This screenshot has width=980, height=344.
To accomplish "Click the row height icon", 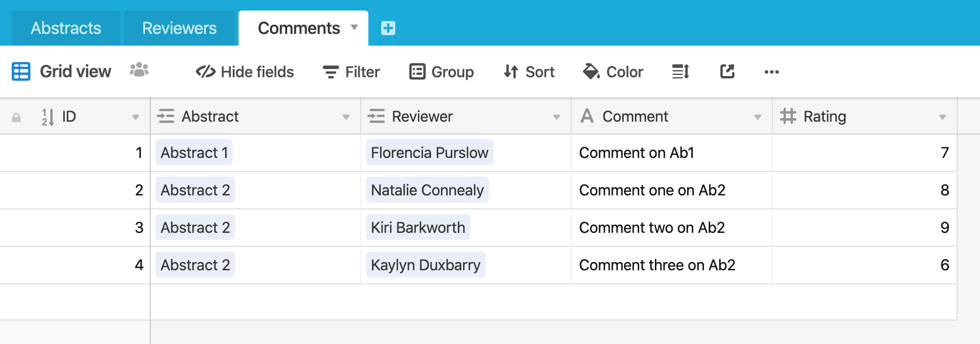I will (x=681, y=72).
